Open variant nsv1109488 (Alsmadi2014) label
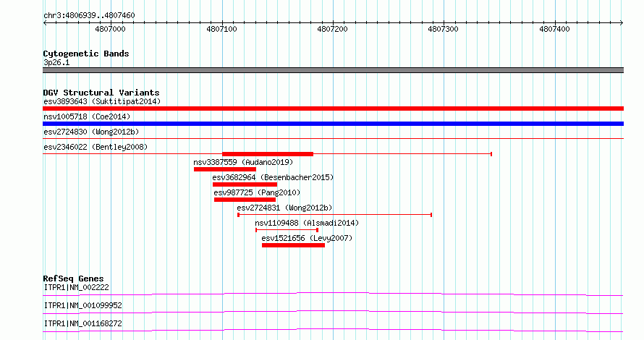Viewport: 644px width, 340px height. tap(307, 223)
